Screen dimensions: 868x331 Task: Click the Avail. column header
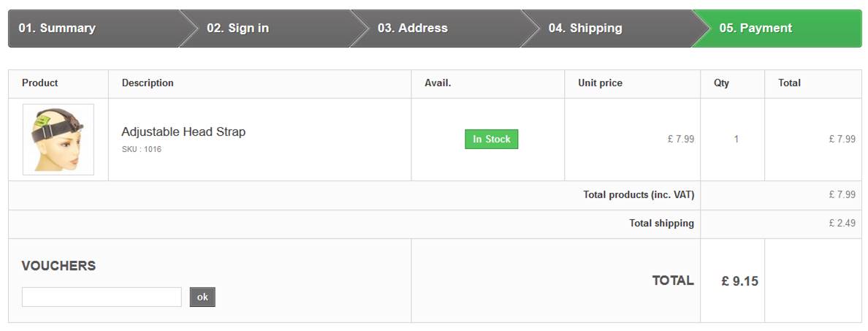coord(438,83)
